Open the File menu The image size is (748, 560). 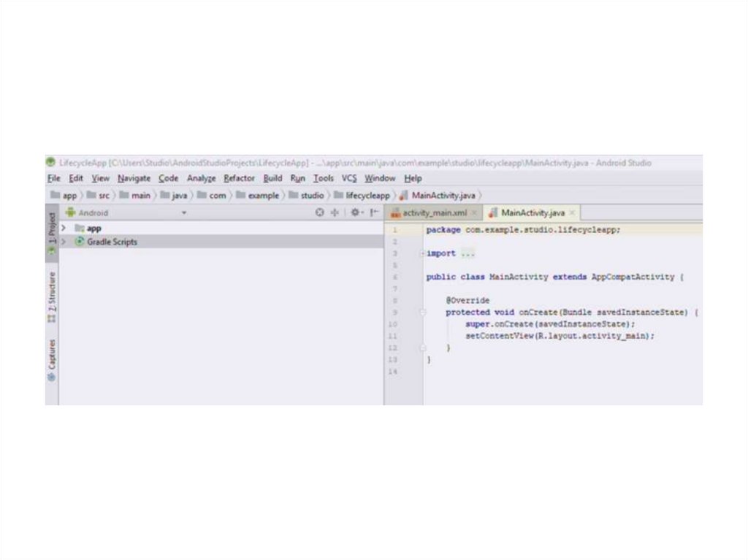pos(53,178)
